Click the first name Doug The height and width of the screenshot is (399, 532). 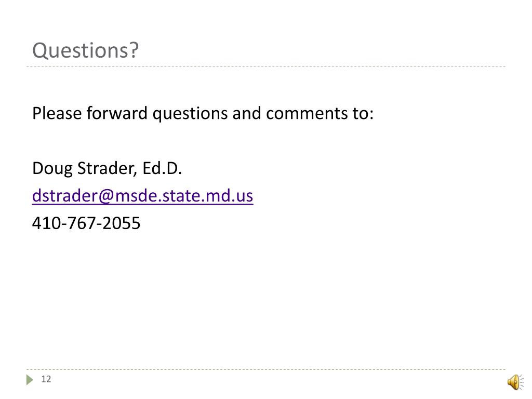[52, 169]
